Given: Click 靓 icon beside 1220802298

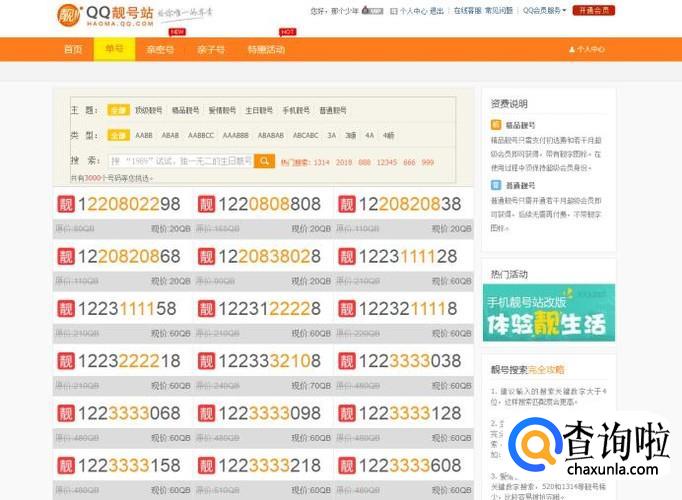Looking at the screenshot, I should (66, 204).
